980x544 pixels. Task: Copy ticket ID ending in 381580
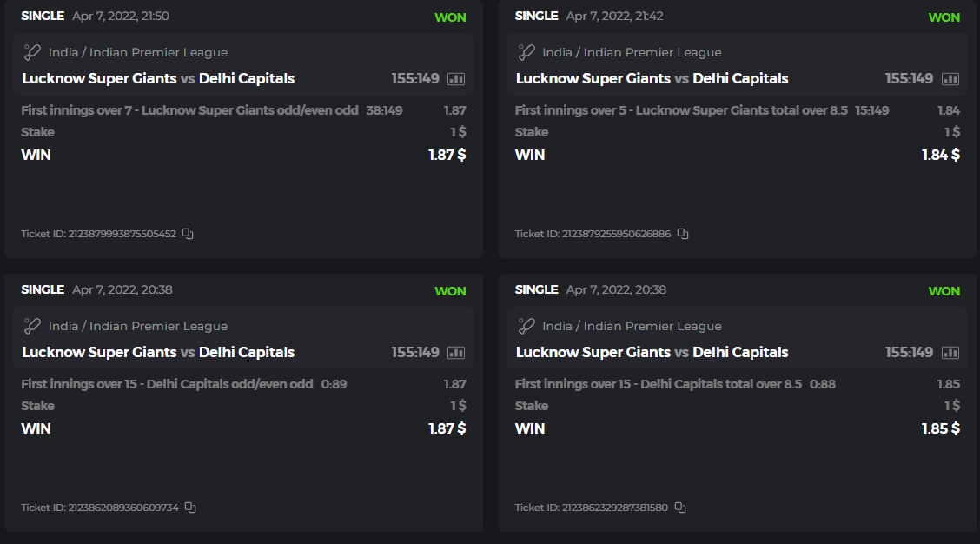coord(680,508)
